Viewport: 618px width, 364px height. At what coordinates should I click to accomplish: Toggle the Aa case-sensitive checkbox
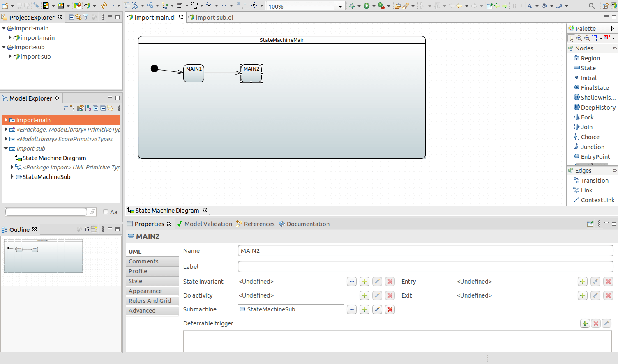tap(106, 212)
